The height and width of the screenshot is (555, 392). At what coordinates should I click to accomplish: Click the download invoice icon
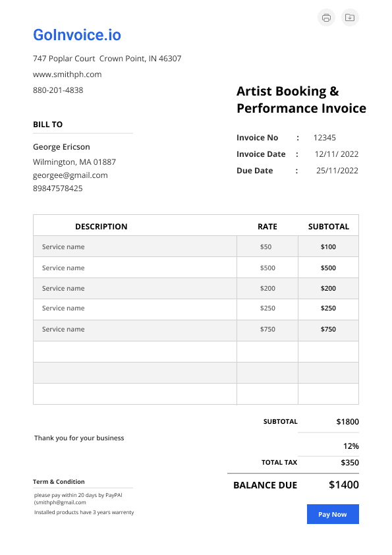[x=350, y=17]
